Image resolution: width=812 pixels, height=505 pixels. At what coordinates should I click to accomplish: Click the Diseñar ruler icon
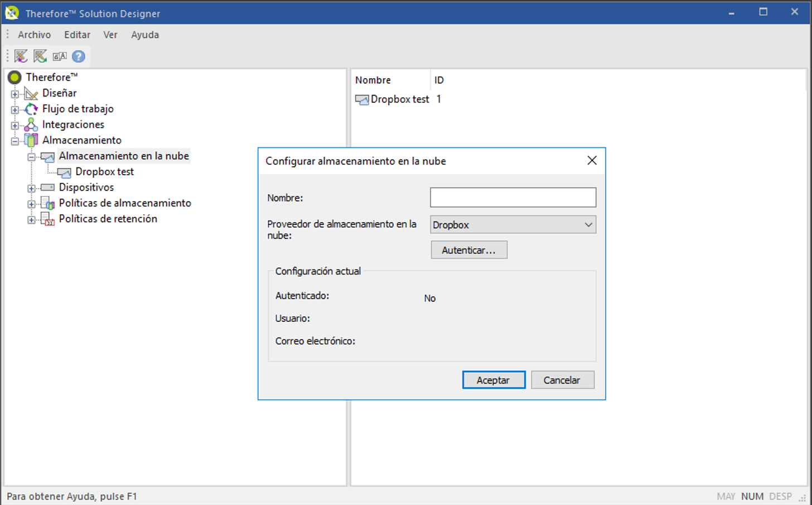31,93
